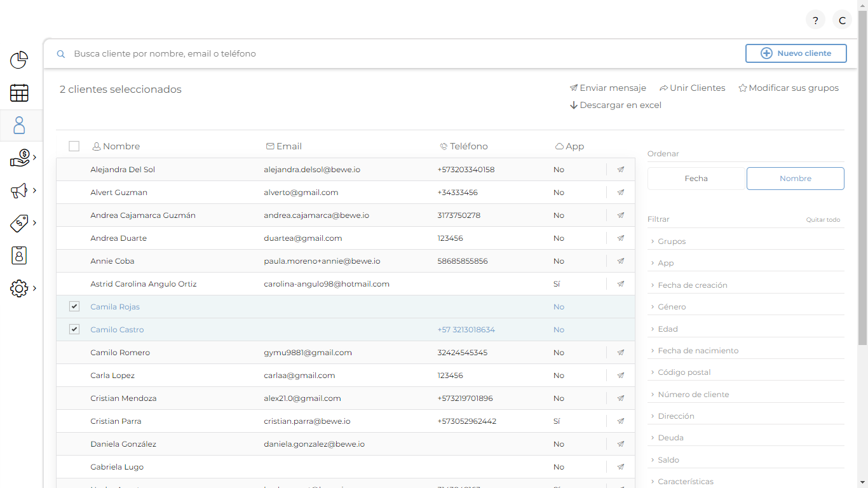Send message to Alejandra Del Sol

click(621, 170)
